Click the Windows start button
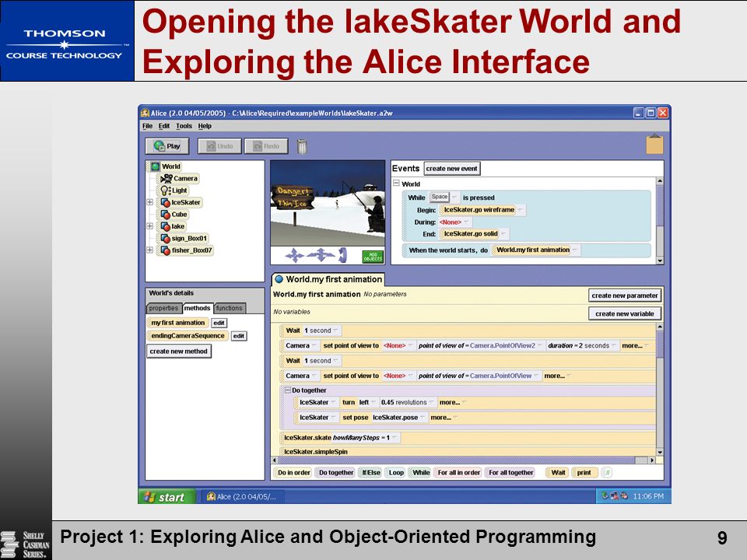The width and height of the screenshot is (747, 560). 167,497
